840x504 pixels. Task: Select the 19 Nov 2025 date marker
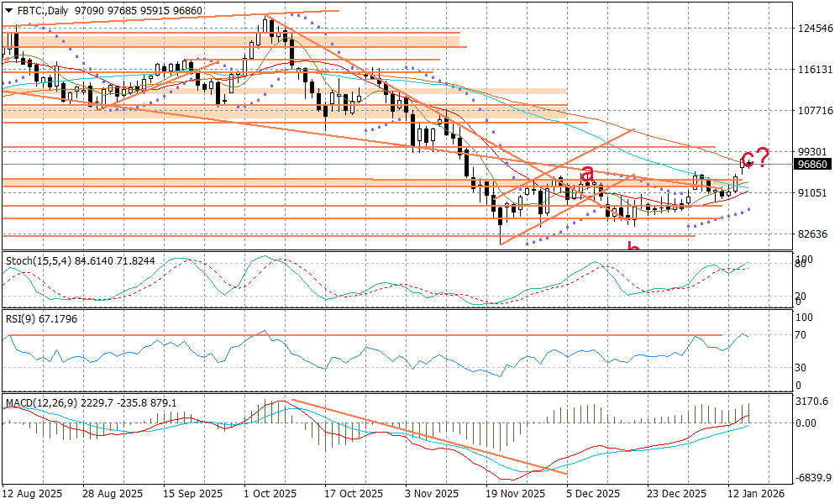515,494
